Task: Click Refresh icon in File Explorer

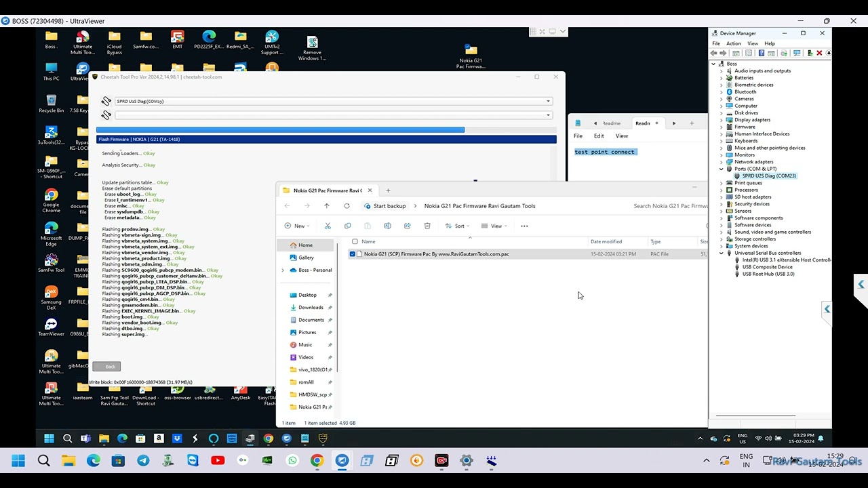Action: 347,206
